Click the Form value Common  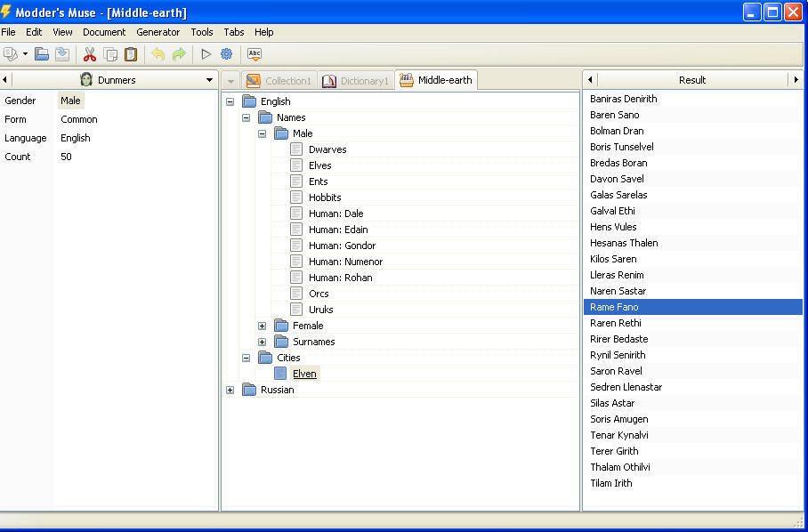[79, 119]
